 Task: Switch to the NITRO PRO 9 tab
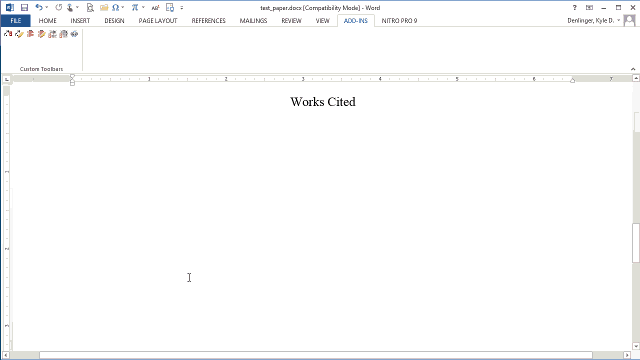(399, 20)
